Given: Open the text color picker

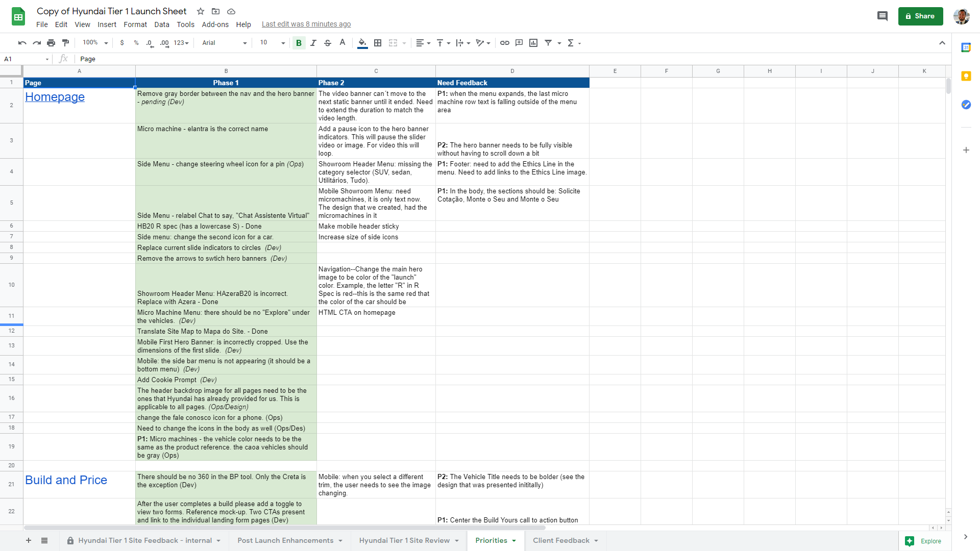Looking at the screenshot, I should (342, 43).
